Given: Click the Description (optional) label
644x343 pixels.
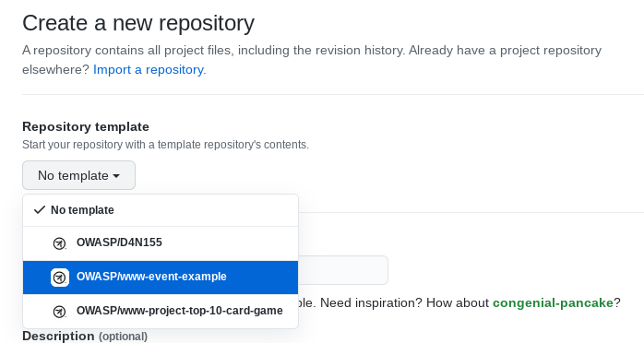Looking at the screenshot, I should (85, 336).
